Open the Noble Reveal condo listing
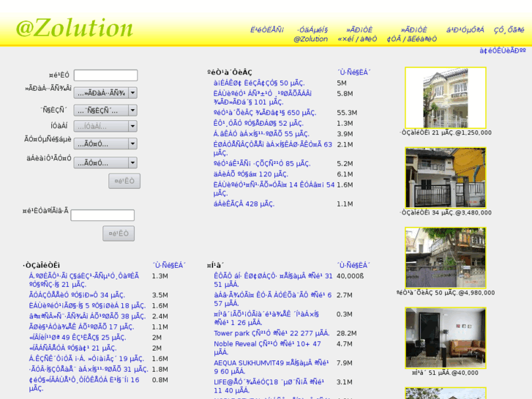The image size is (532, 399). coord(267,348)
